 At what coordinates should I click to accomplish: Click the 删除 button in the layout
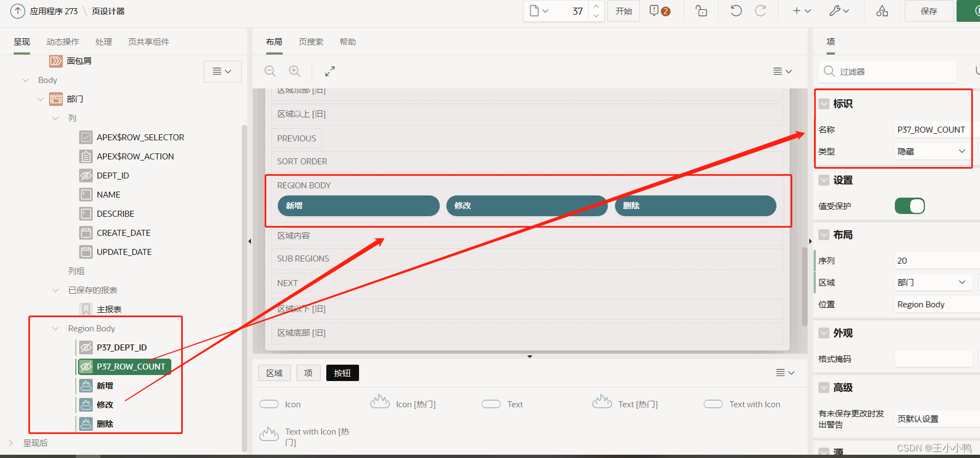(695, 206)
